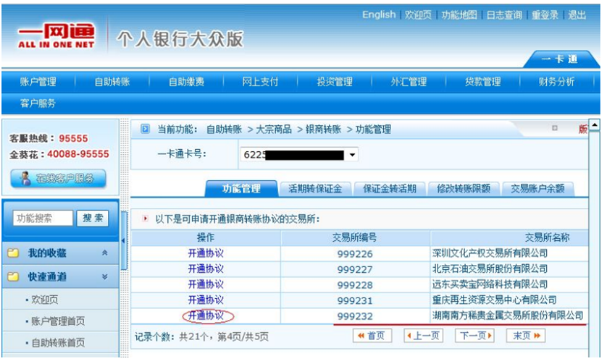Click the 大宗商品 breadcrumb
This screenshot has width=607, height=364.
[x=274, y=130]
